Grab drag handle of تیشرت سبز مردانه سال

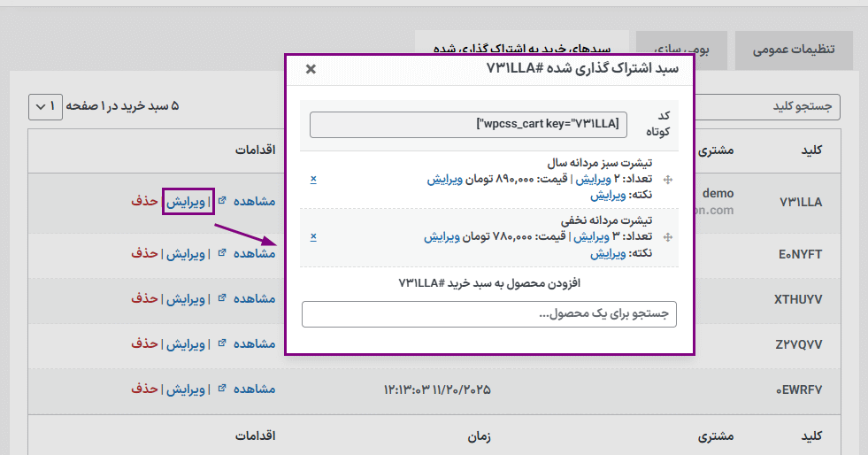pyautogui.click(x=668, y=180)
